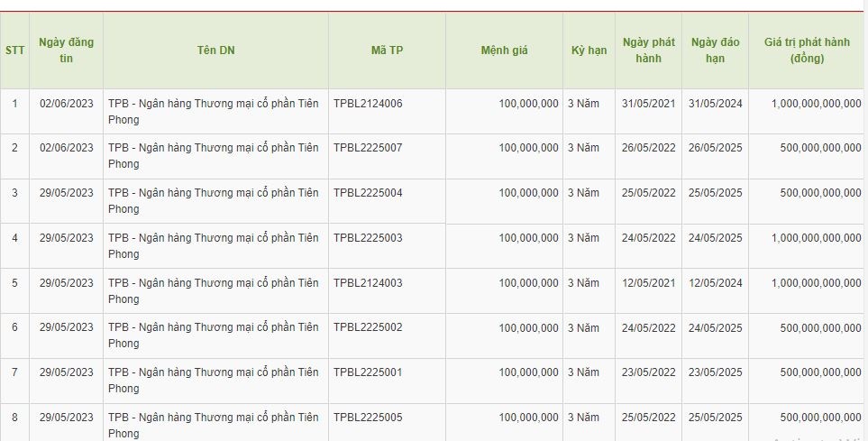This screenshot has width=868, height=441.
Task: Click the maturity date 26/05/2025
Action: (x=715, y=148)
